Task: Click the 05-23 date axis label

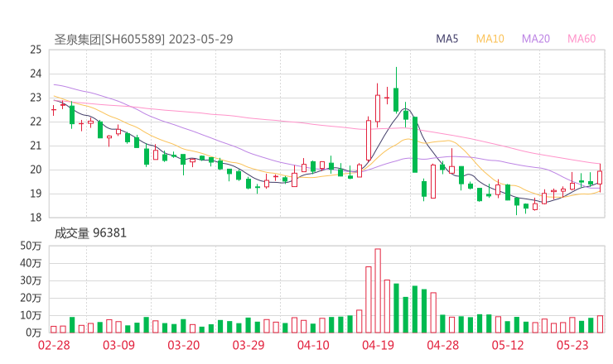Action: pos(572,345)
